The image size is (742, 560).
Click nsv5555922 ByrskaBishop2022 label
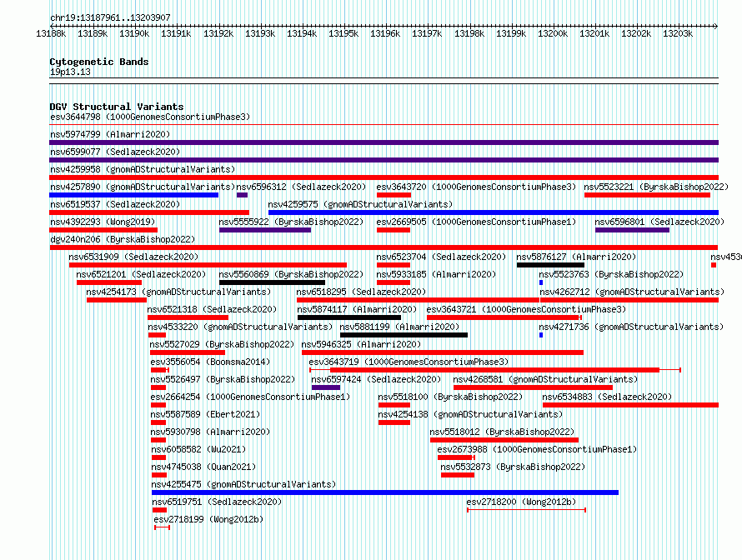[291, 222]
